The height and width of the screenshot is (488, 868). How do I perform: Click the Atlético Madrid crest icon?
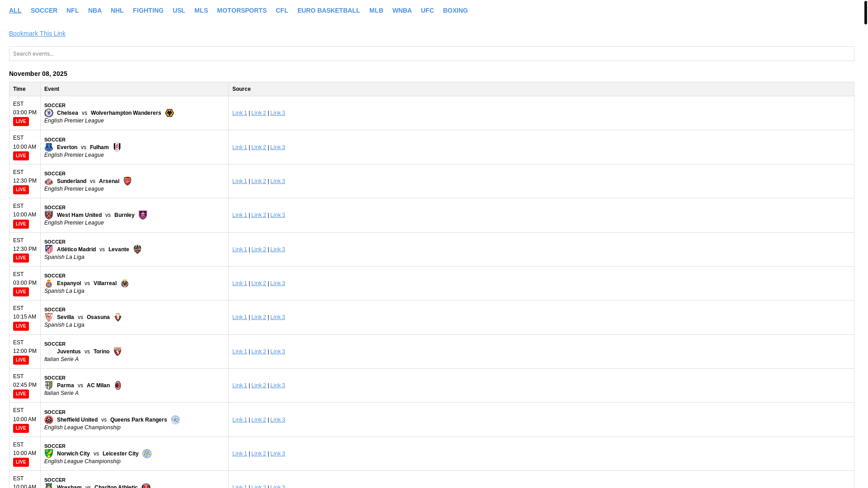click(x=49, y=249)
